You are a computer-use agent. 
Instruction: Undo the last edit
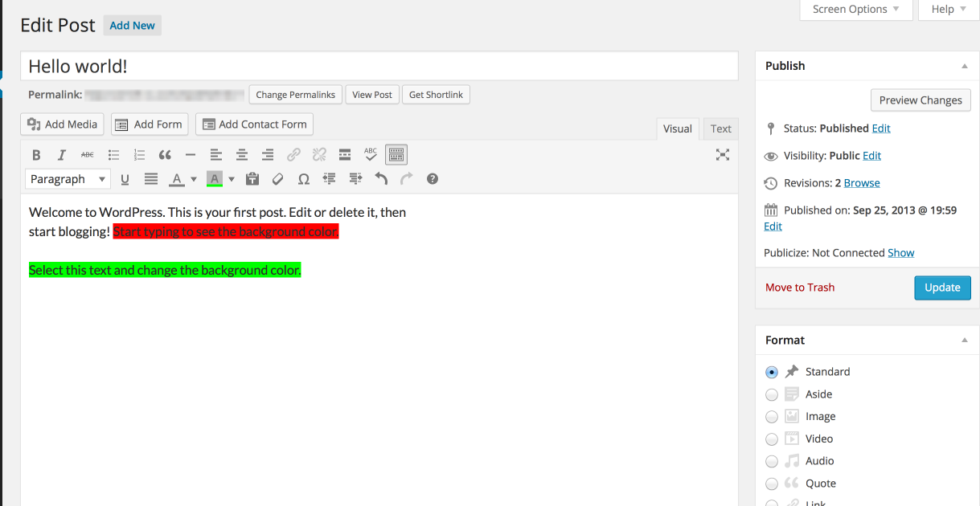(381, 179)
